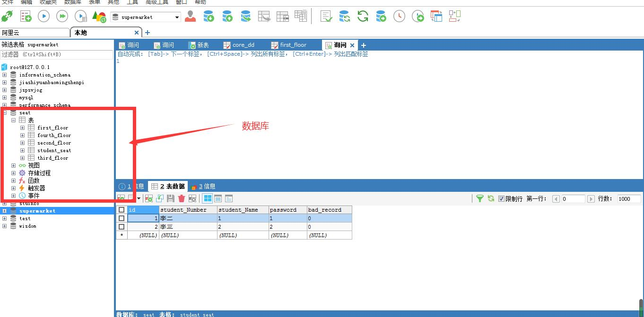Expand the first_floor table node

coord(23,128)
